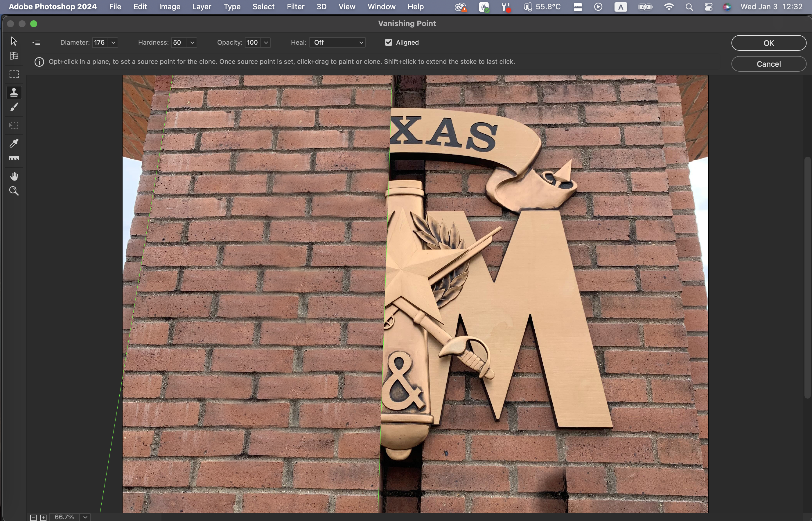Click the zoom in plus button
This screenshot has width=812, height=521.
[43, 517]
